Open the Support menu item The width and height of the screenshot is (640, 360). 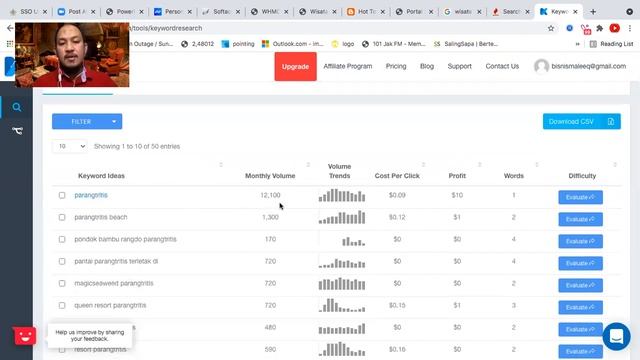pos(460,66)
